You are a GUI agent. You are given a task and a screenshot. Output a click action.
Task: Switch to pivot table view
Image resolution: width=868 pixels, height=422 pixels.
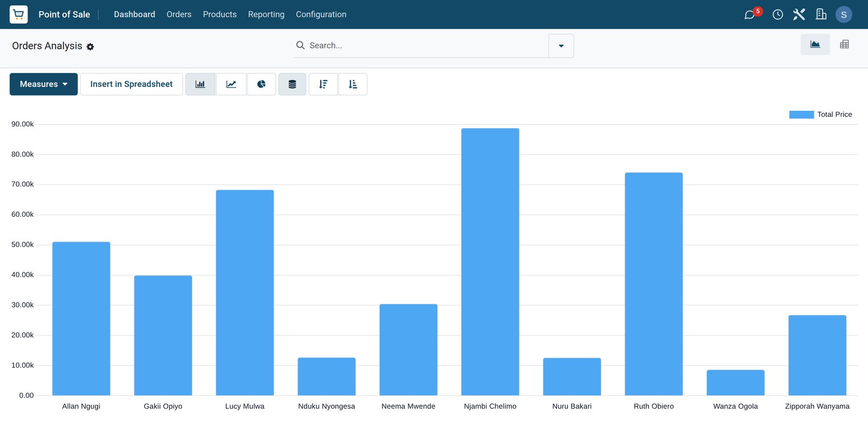point(844,45)
